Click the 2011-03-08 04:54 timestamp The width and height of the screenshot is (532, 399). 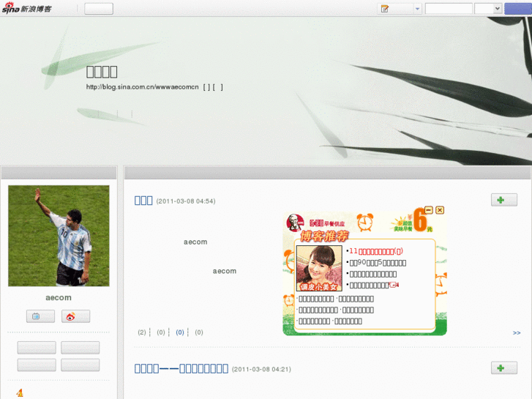point(186,201)
